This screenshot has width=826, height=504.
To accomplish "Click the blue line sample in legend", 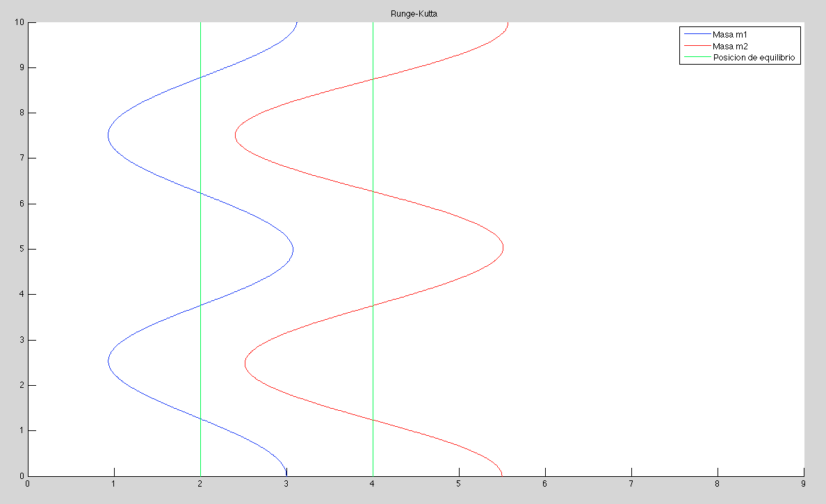I will pos(697,34).
